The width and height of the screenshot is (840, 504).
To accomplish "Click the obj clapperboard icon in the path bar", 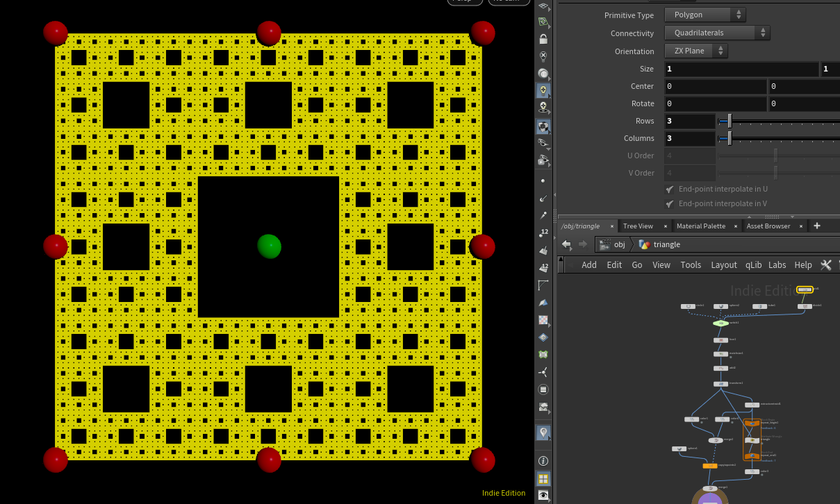I will 606,244.
